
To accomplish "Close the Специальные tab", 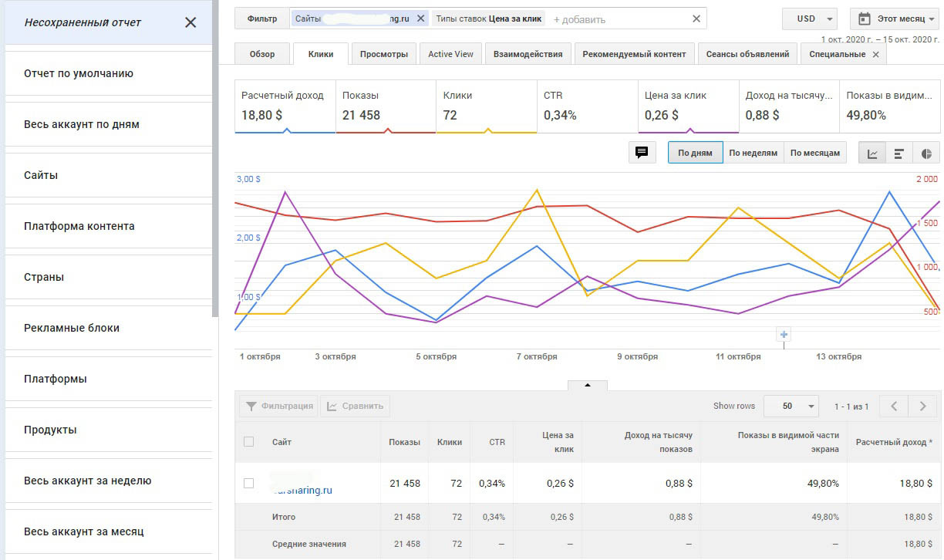I will click(875, 55).
